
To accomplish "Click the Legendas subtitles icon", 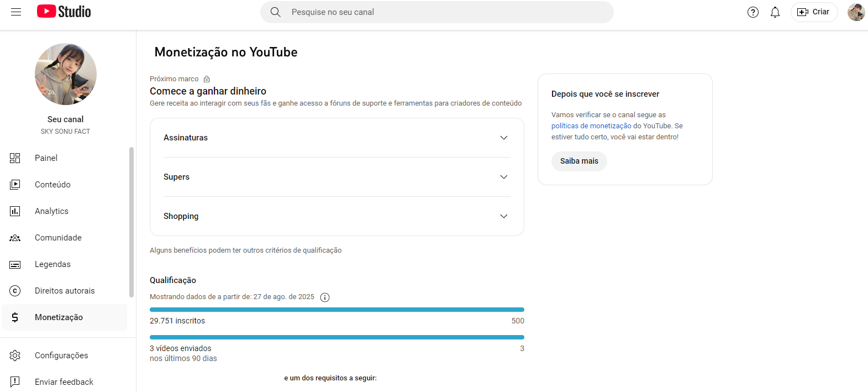I will click(x=15, y=264).
